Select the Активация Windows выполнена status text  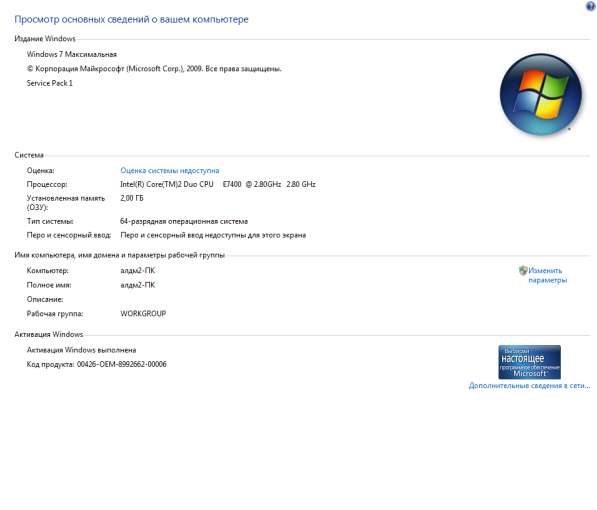coord(81,350)
